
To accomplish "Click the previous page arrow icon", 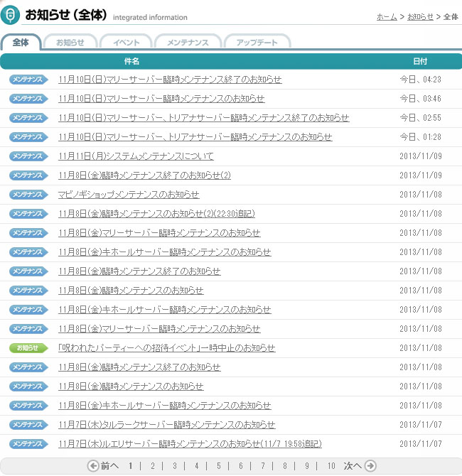I will click(93, 465).
